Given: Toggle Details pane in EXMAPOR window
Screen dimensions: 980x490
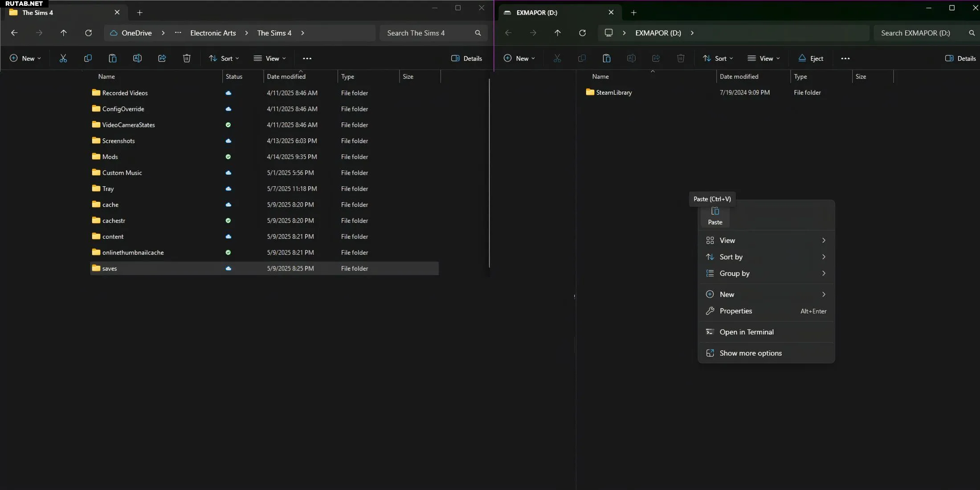Looking at the screenshot, I should click(x=960, y=58).
